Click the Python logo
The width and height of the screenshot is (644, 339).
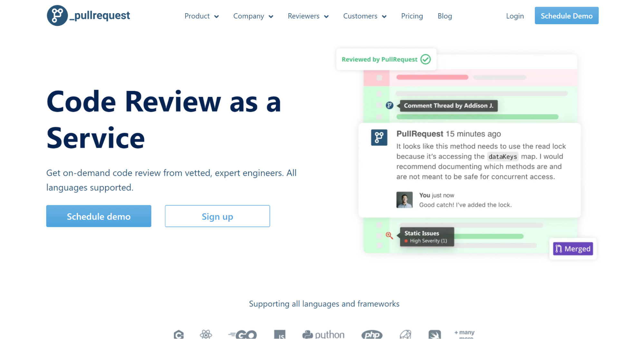coord(323,335)
